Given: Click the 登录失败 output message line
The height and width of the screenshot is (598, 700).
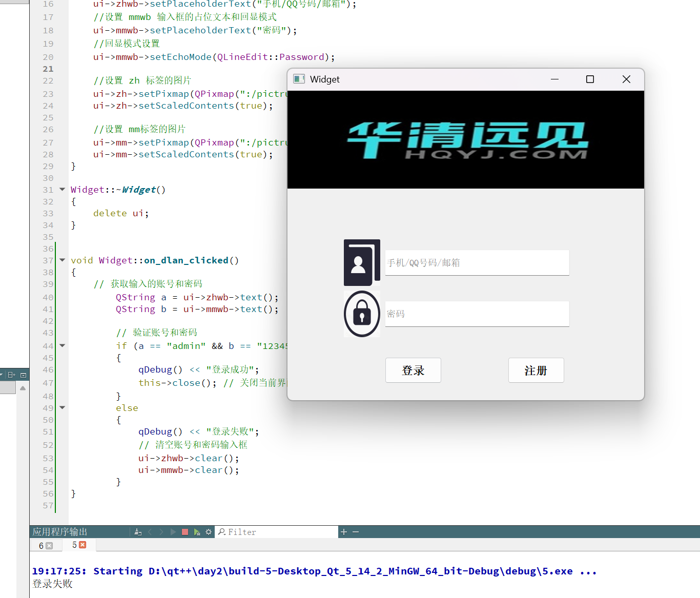Looking at the screenshot, I should click(x=52, y=584).
